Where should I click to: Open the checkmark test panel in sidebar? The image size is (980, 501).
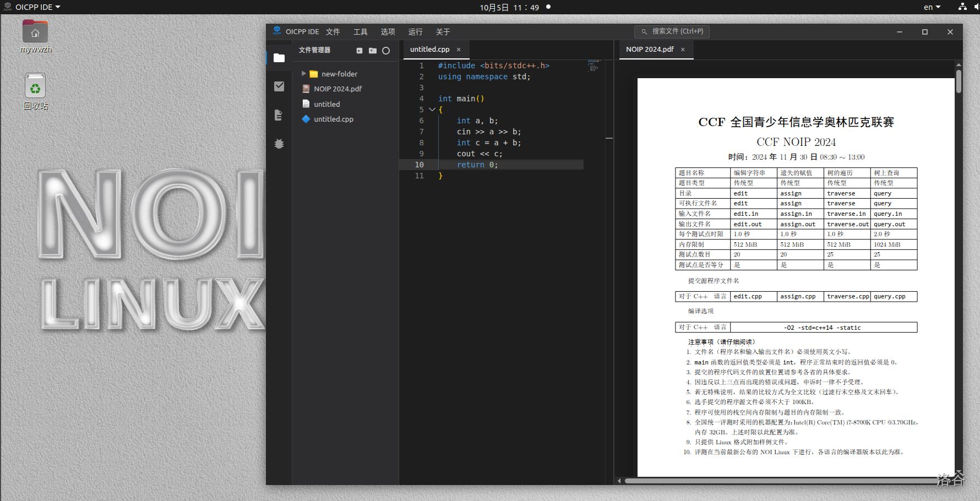tap(279, 86)
